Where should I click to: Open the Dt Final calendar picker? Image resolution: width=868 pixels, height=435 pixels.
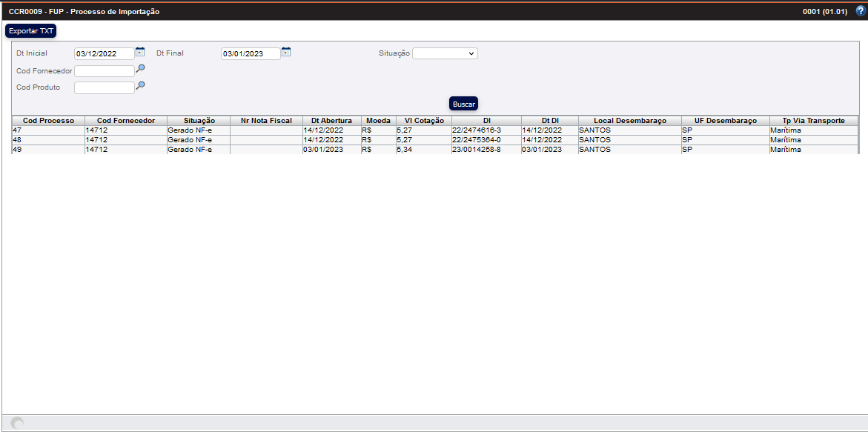[286, 52]
